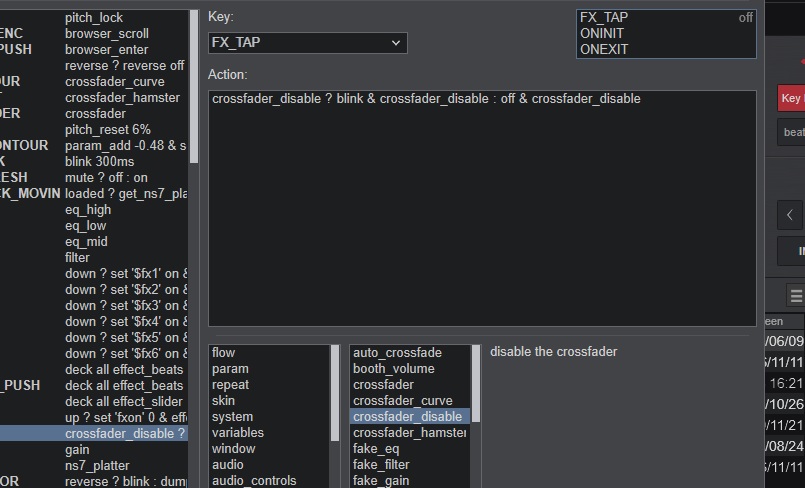Select 'crossfader_curve' in the bottom action list
Screen dimensions: 805x488
402,401
